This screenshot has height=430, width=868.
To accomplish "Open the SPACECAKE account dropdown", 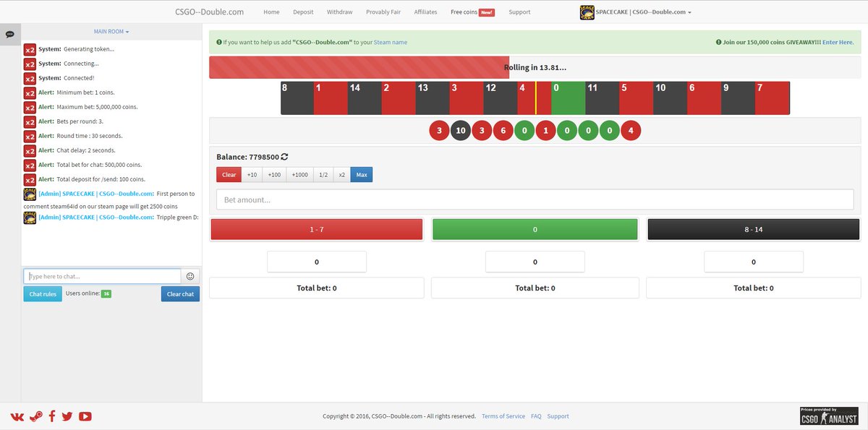I will [x=644, y=12].
